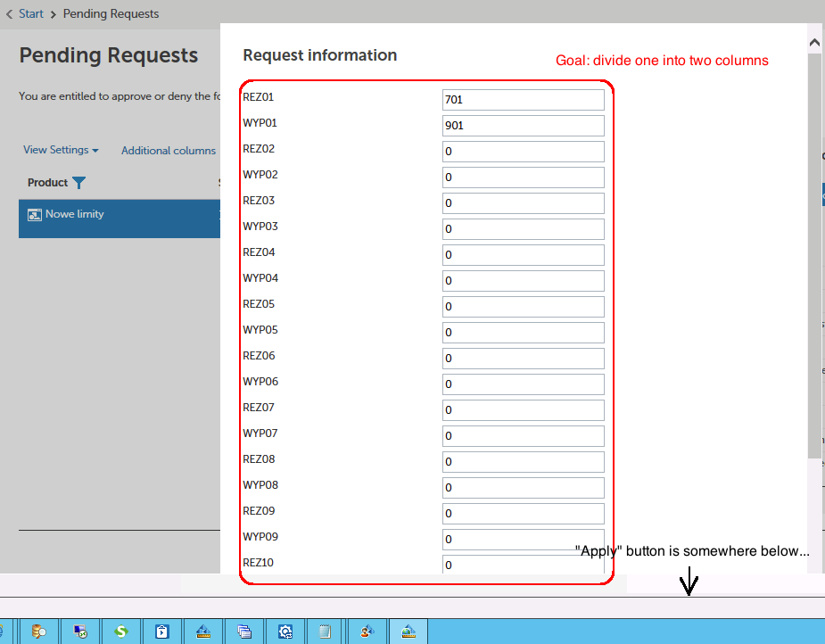Click the Nowe limity product icon
Screen dimensions: 825x644
(35, 215)
